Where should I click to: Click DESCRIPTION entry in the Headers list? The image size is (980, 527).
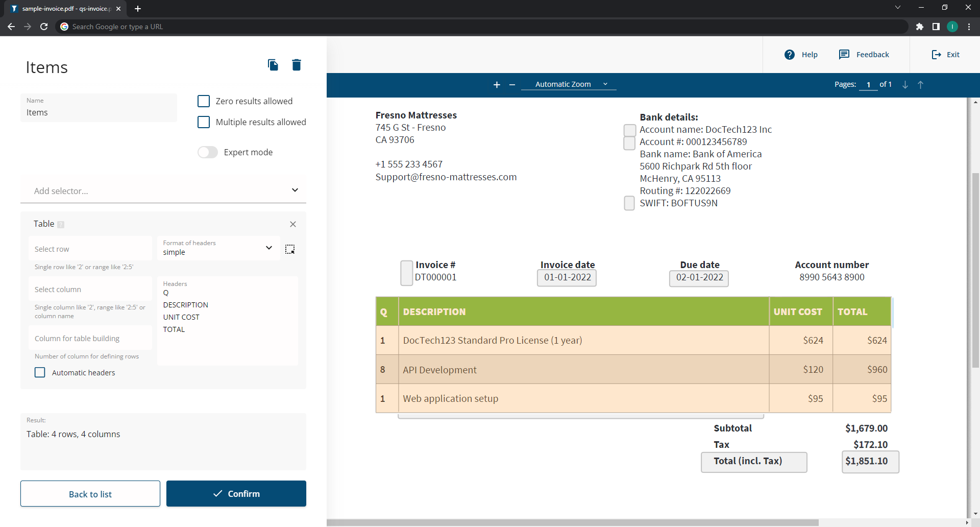(x=185, y=305)
